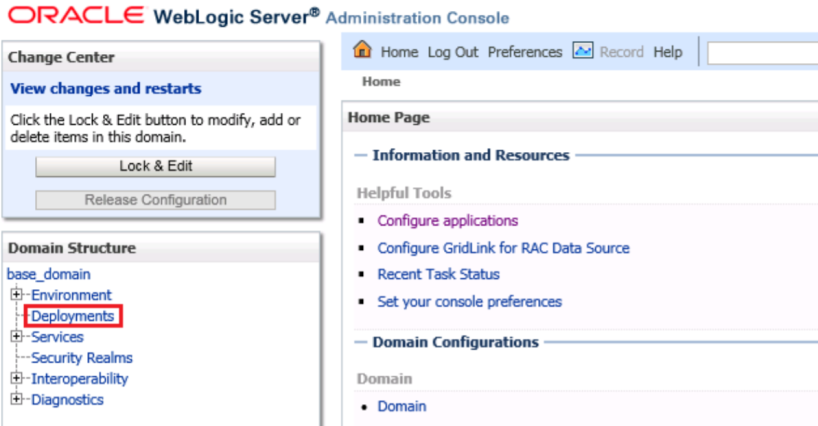
Task: Open View changes and restarts link
Action: coord(106,89)
